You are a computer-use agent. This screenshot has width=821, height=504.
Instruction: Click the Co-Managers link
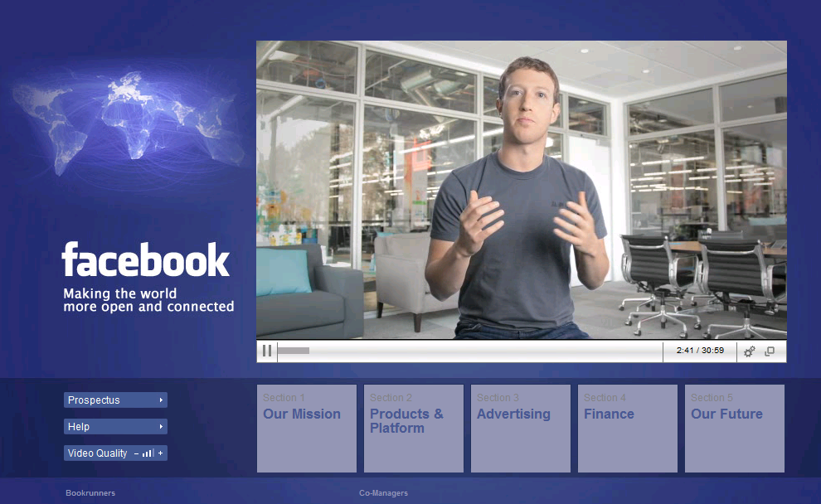point(383,493)
